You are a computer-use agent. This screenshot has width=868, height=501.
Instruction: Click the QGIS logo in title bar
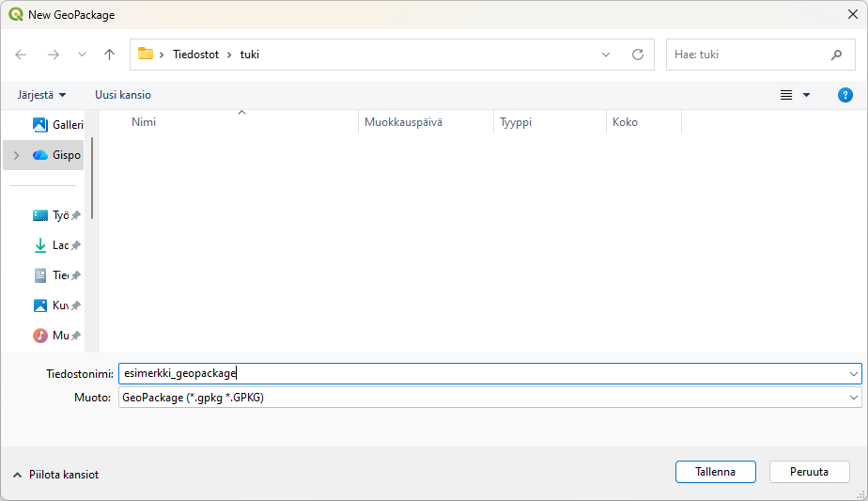coord(15,14)
